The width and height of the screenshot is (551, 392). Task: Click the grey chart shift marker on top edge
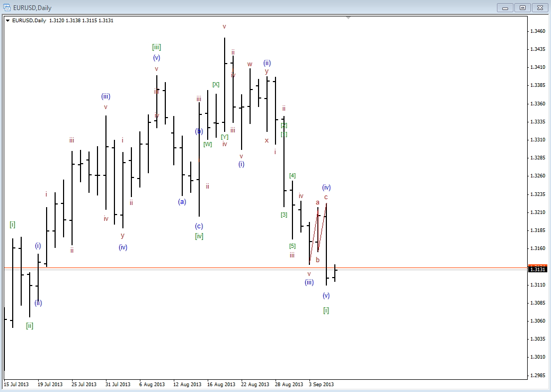[348, 17]
